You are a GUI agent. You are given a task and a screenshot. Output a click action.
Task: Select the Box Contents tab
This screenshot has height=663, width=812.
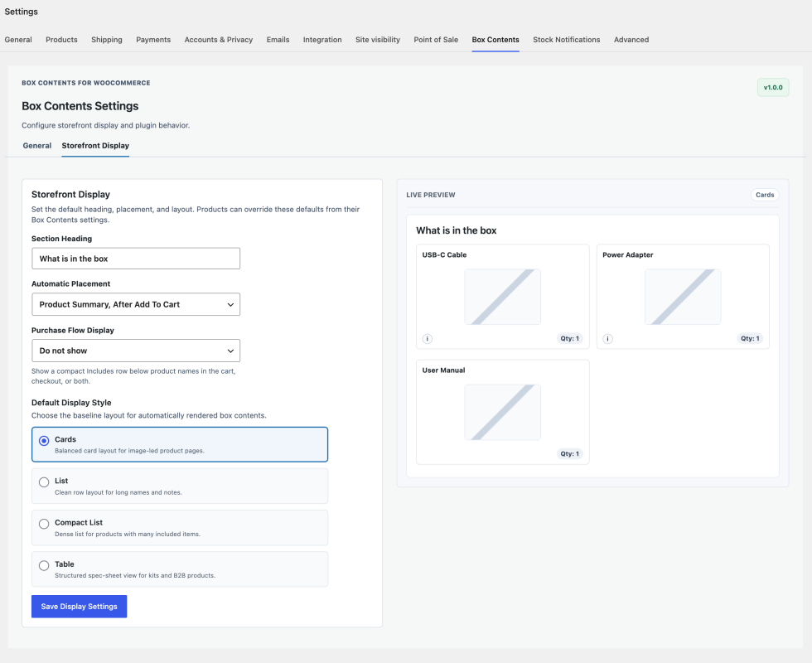click(495, 40)
